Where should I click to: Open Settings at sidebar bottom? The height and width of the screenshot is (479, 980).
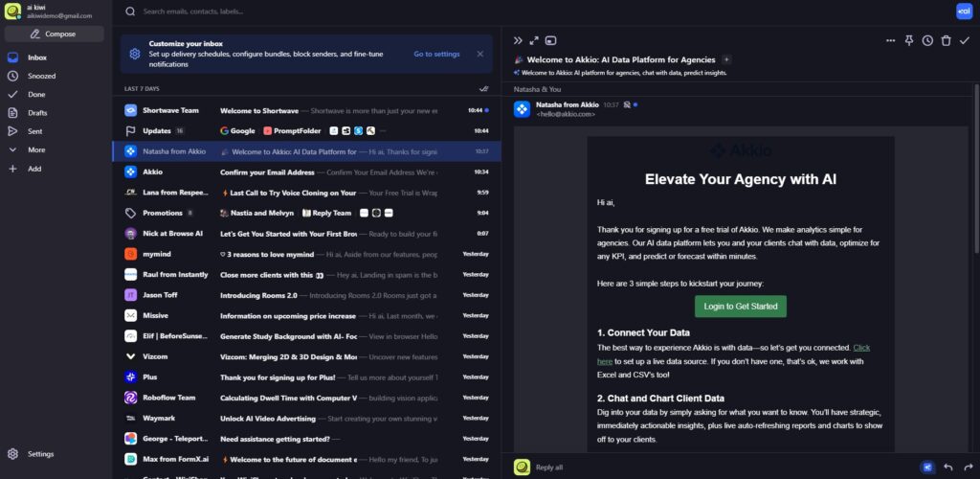click(40, 454)
